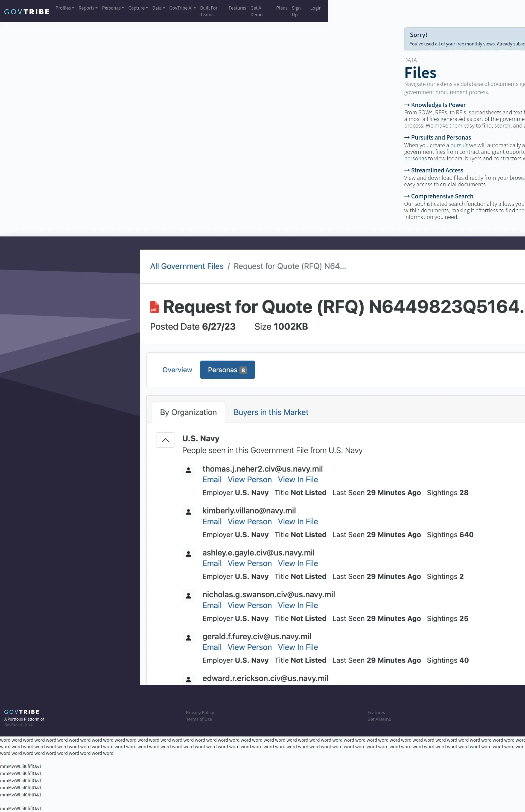Open the Reports dropdown menu
Image resolution: width=525 pixels, height=812 pixels.
(x=88, y=8)
